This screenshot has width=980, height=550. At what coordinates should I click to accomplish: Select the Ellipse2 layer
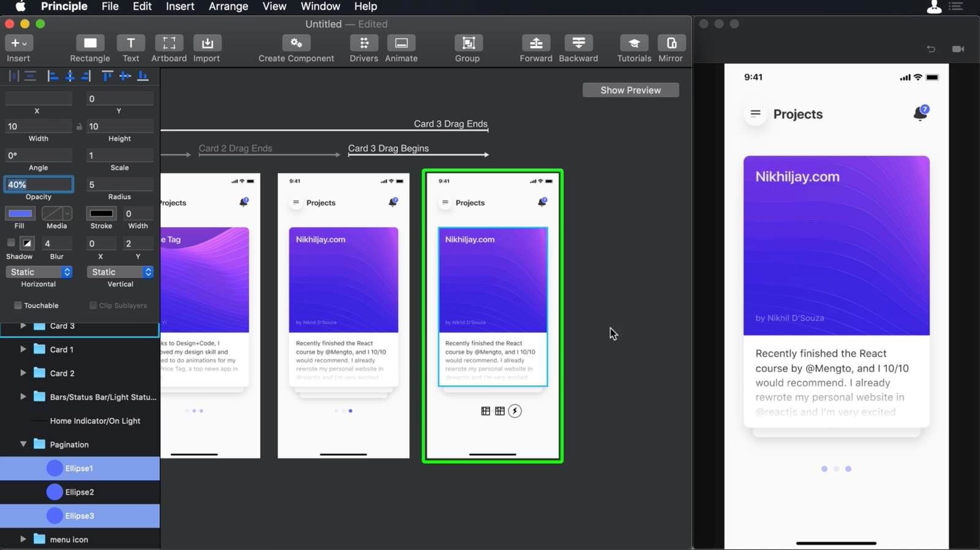80,492
